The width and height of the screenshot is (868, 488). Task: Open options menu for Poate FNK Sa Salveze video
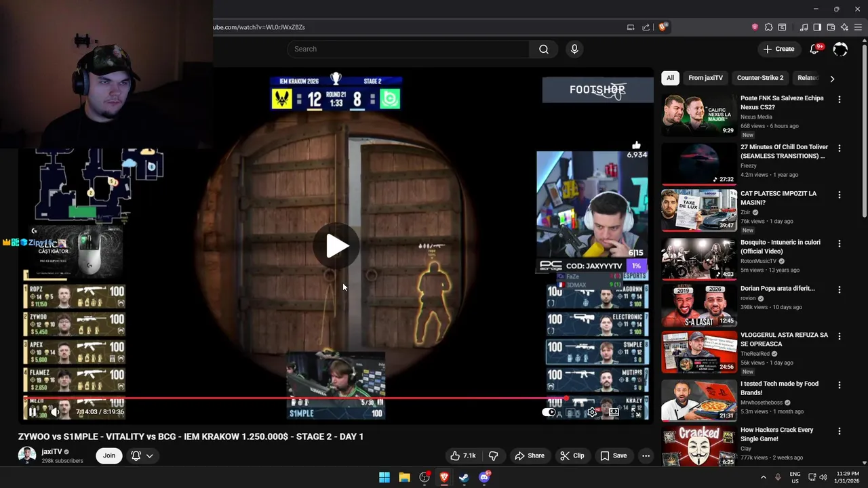click(839, 100)
